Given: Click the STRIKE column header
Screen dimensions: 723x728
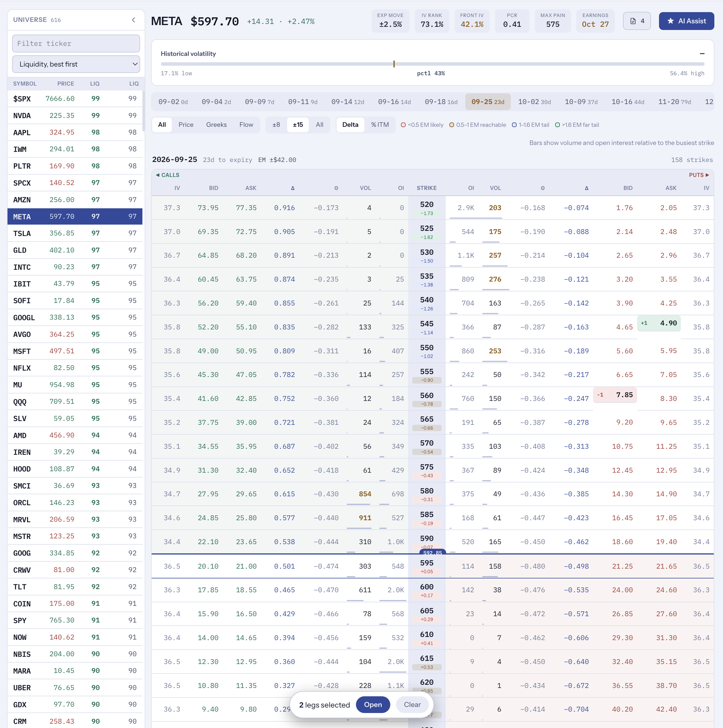Looking at the screenshot, I should coord(427,188).
